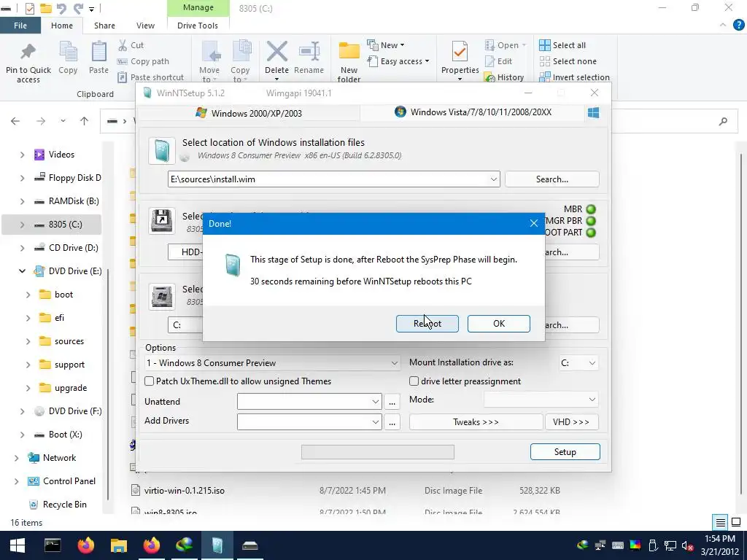
Task: Open File menu in Explorer
Action: pos(20,26)
